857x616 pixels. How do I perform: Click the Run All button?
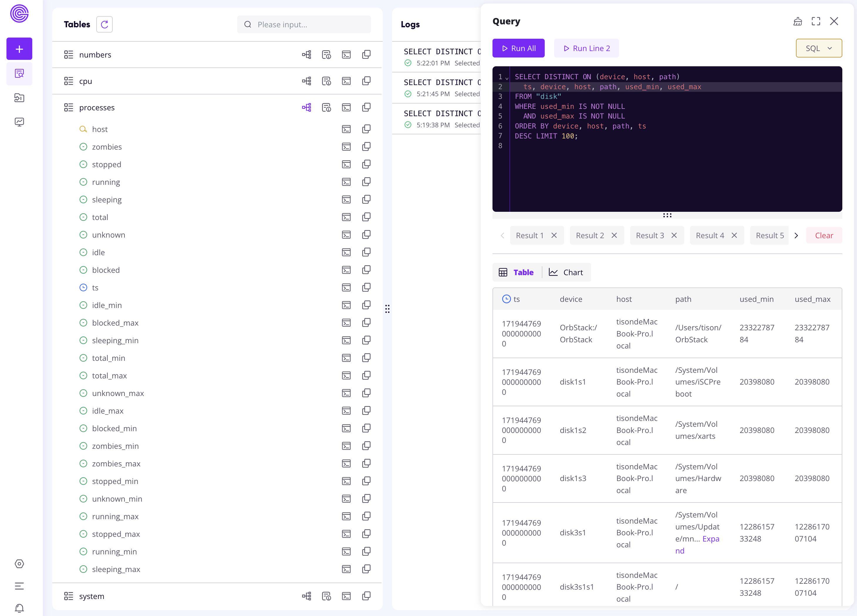pos(518,48)
